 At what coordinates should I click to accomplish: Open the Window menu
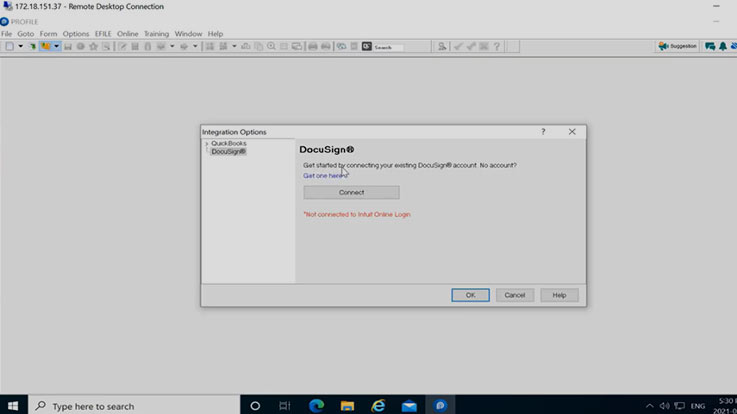tap(188, 34)
